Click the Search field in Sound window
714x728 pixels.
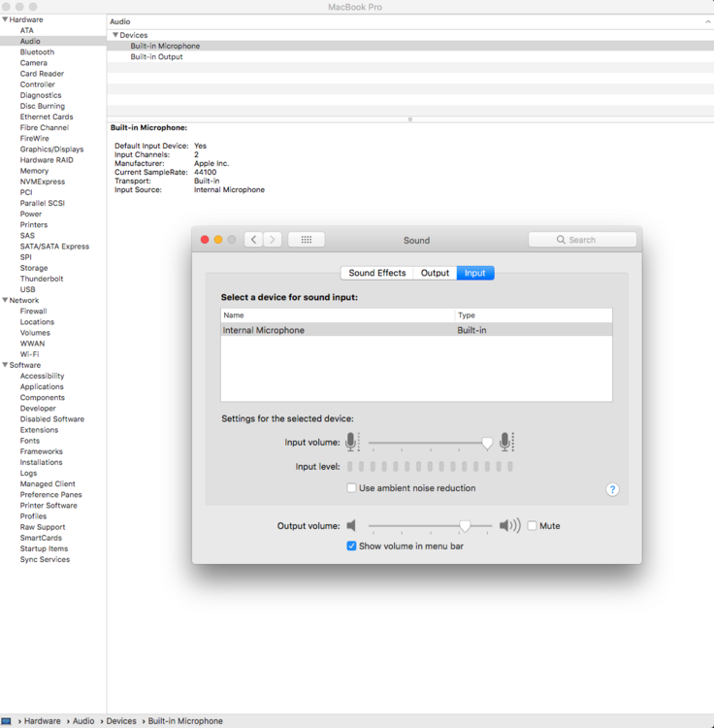[x=582, y=240]
